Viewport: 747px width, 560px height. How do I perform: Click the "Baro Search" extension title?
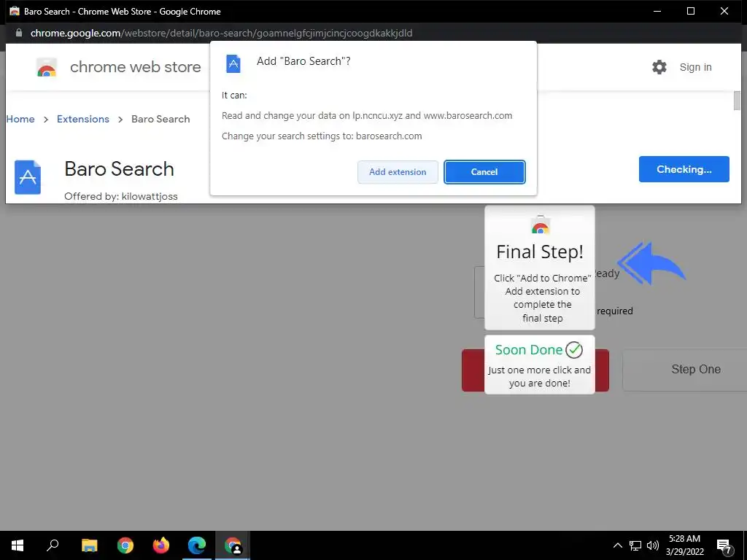119,169
